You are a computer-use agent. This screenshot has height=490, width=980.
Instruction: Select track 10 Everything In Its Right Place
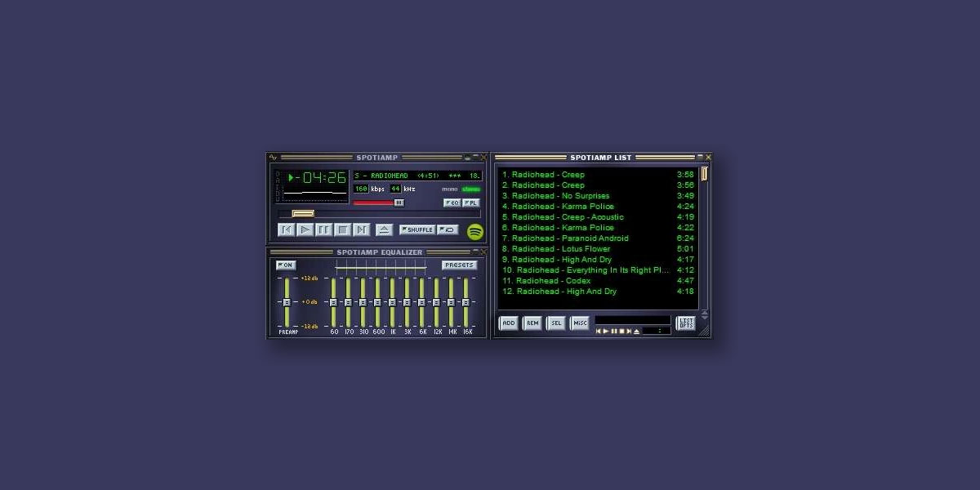click(x=598, y=269)
